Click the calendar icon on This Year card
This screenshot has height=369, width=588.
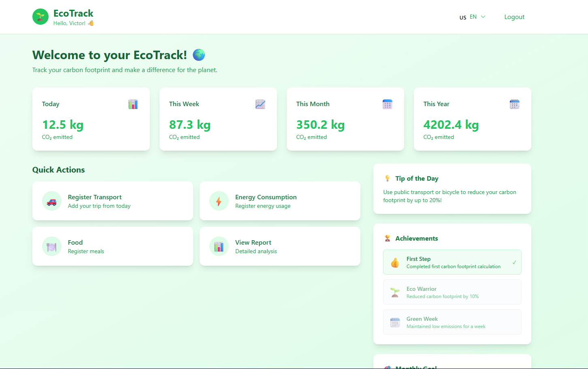click(515, 104)
